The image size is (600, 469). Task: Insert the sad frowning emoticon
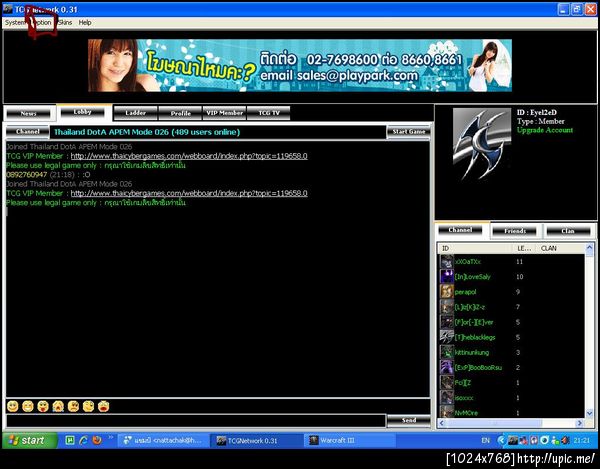(x=73, y=406)
